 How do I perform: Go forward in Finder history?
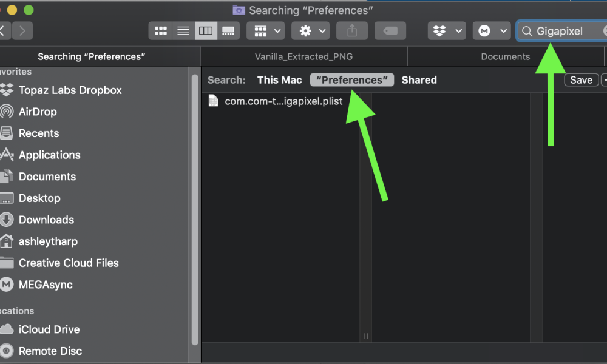pyautogui.click(x=22, y=31)
